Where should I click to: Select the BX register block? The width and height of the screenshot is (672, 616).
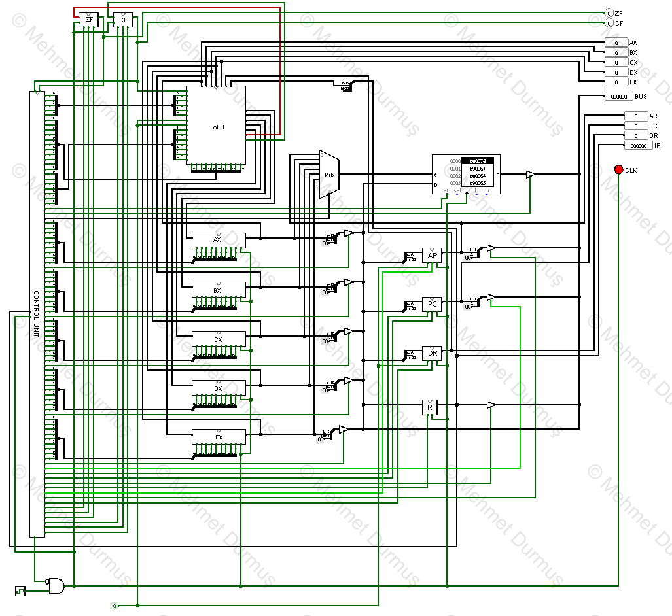[x=218, y=289]
